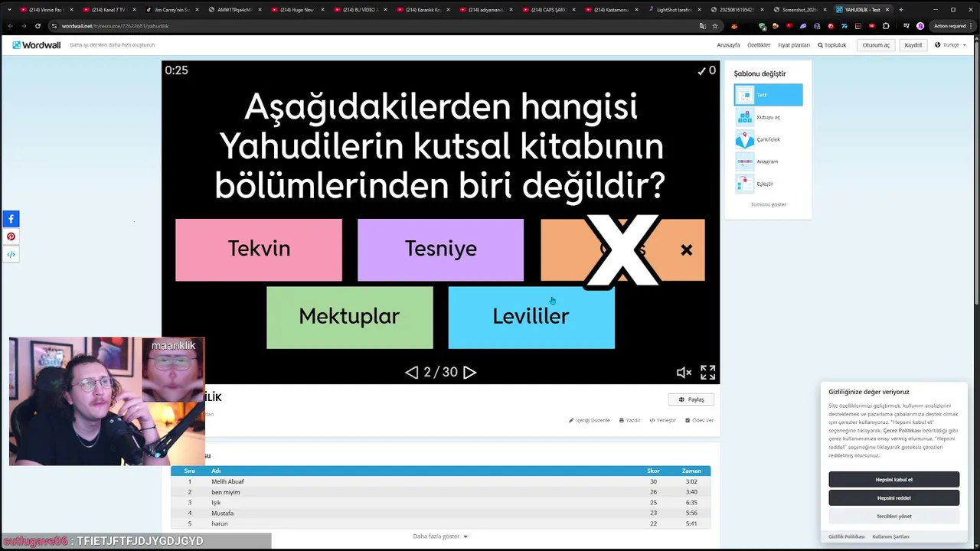Select leaderboard row Melih Abuaf
980x551 pixels.
(x=440, y=481)
